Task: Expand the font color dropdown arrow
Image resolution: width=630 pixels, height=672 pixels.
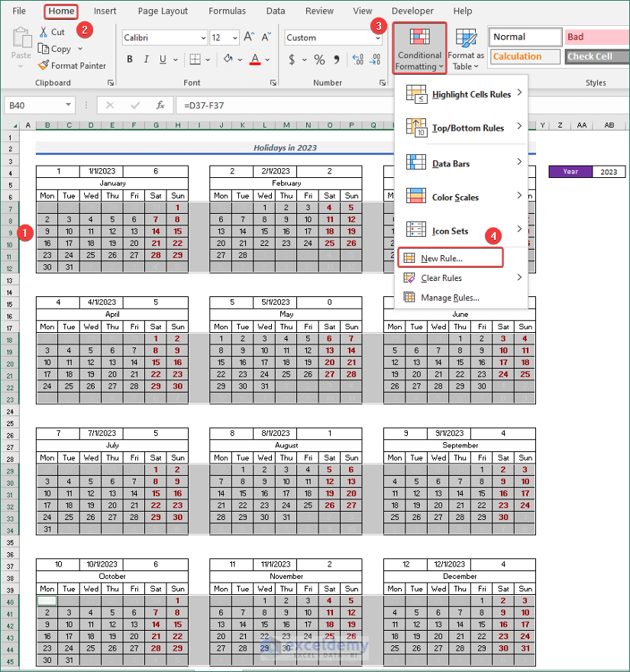Action: 267,60
